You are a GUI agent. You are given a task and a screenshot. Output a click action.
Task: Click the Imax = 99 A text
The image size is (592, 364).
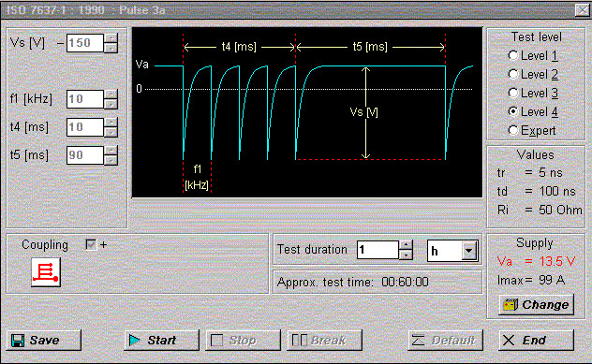(x=531, y=280)
